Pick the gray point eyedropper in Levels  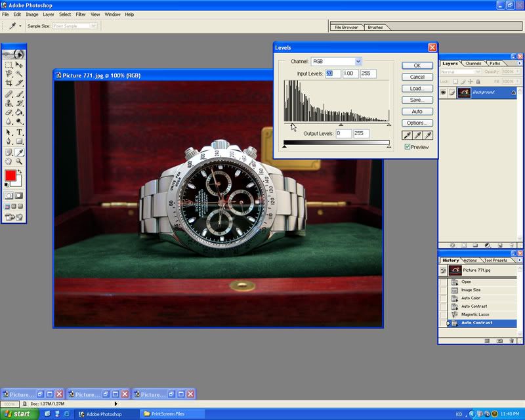(x=417, y=135)
